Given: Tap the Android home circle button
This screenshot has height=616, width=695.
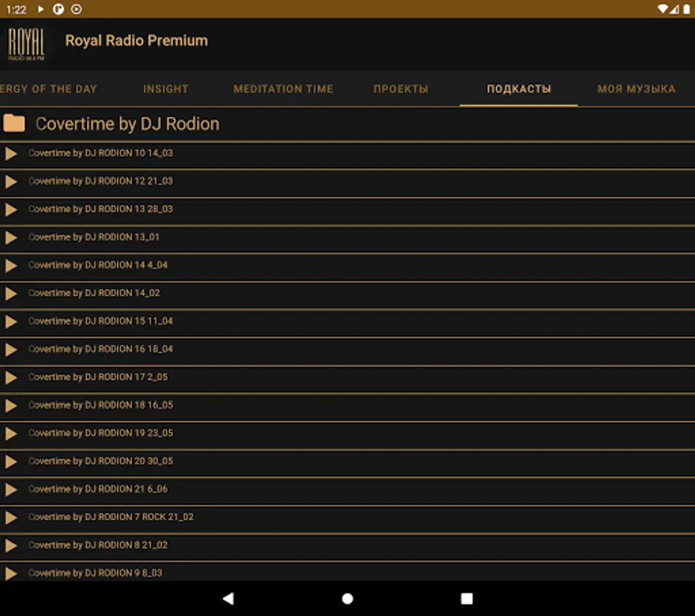Looking at the screenshot, I should [348, 599].
